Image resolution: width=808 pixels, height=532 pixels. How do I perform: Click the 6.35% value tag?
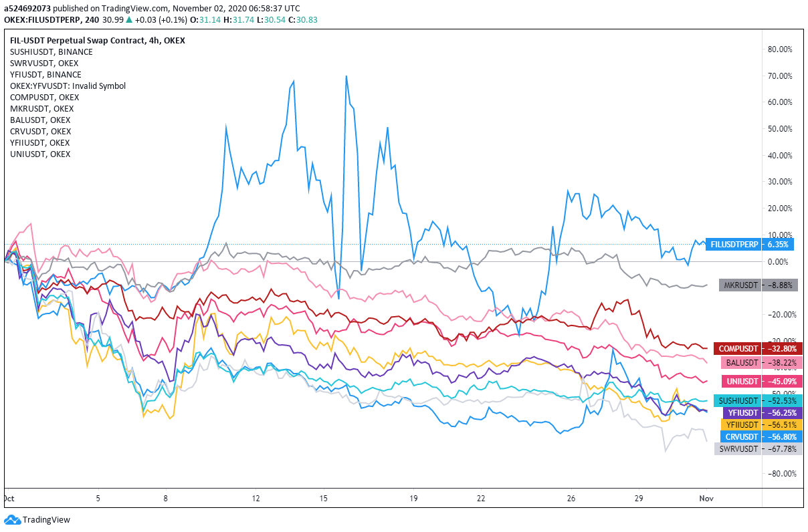point(779,245)
